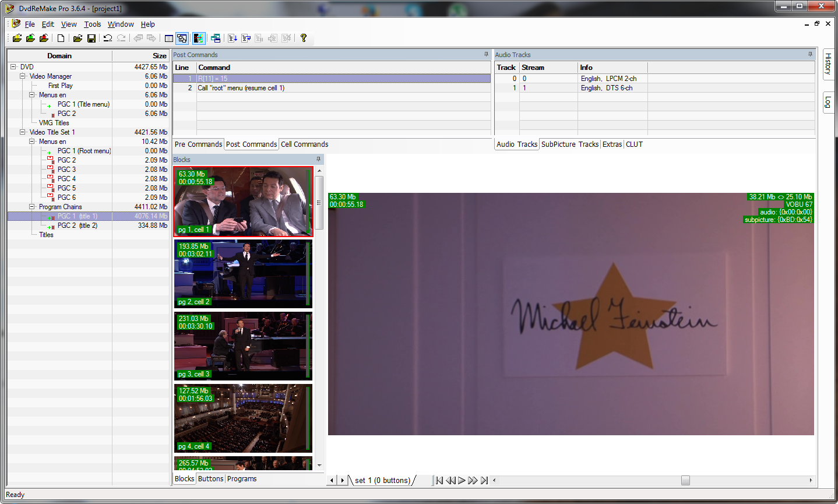Viewport: 838px width, 504px height.
Task: Select PGC 1 (Root menu) tree item
Action: (x=84, y=151)
